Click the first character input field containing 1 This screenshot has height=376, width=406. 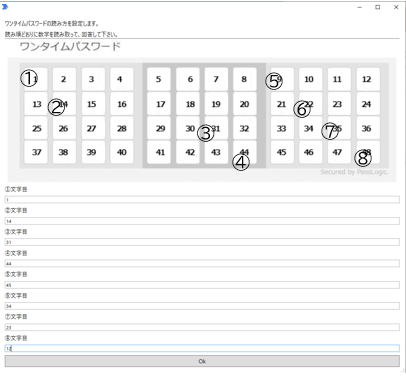click(202, 200)
